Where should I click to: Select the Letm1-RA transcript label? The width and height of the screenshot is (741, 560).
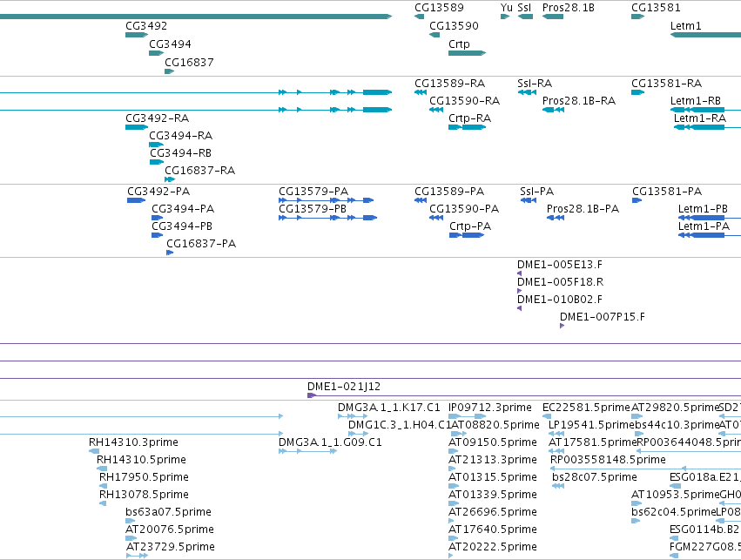click(x=700, y=118)
